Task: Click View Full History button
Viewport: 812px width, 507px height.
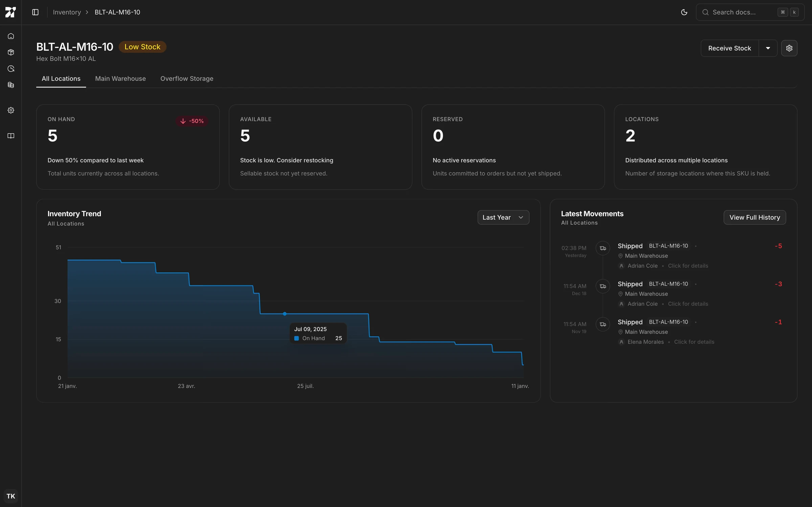Action: (754, 217)
